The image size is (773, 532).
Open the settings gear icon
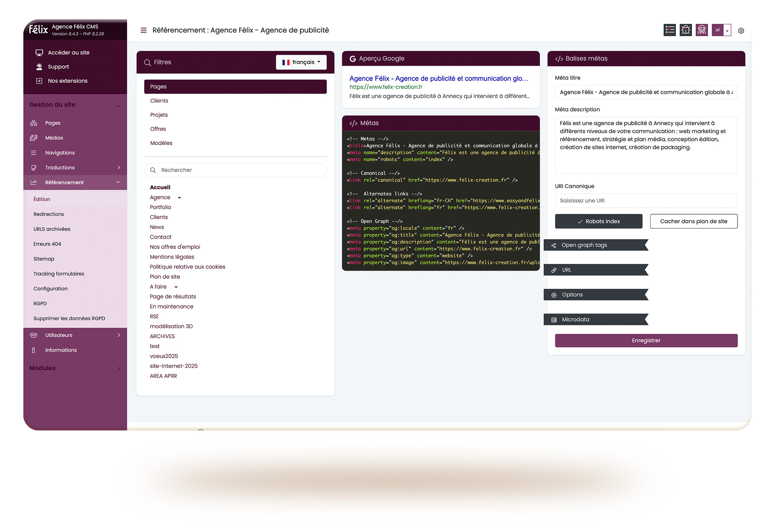point(741,31)
